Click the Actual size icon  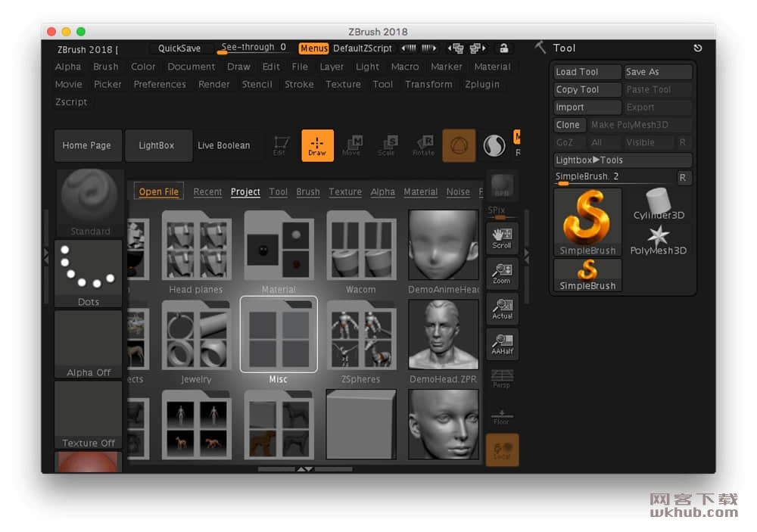(502, 309)
